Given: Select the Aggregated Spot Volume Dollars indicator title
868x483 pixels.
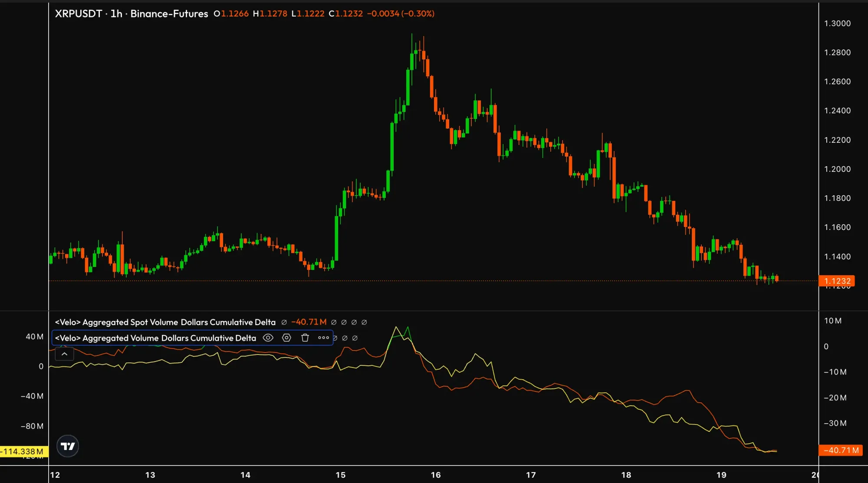Looking at the screenshot, I should pyautogui.click(x=165, y=322).
